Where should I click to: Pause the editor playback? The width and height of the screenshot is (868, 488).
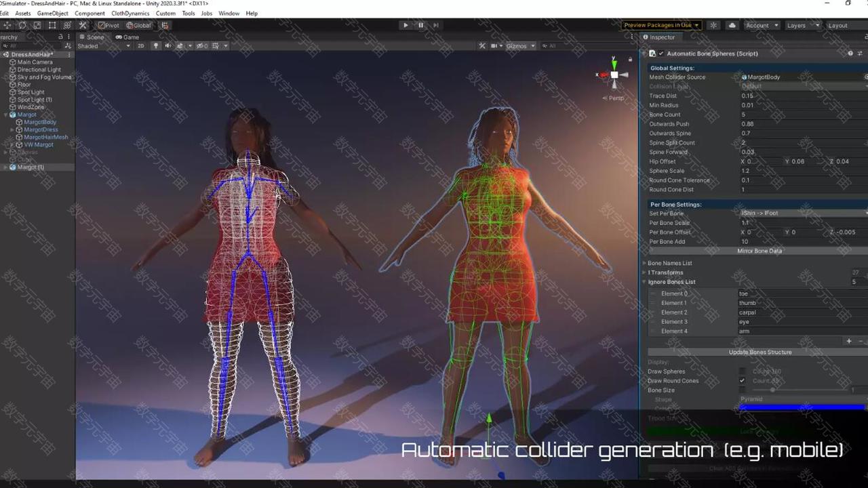420,25
